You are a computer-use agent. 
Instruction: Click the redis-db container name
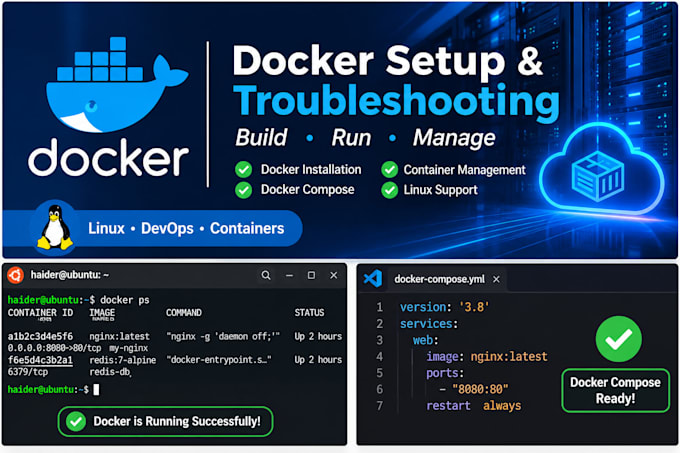coord(110,372)
